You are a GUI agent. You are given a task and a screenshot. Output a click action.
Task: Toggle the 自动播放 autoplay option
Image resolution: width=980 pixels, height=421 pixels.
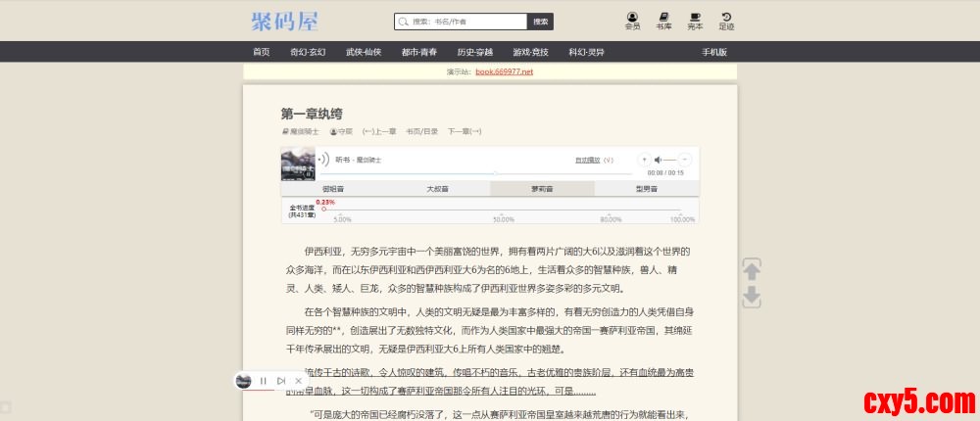click(588, 160)
